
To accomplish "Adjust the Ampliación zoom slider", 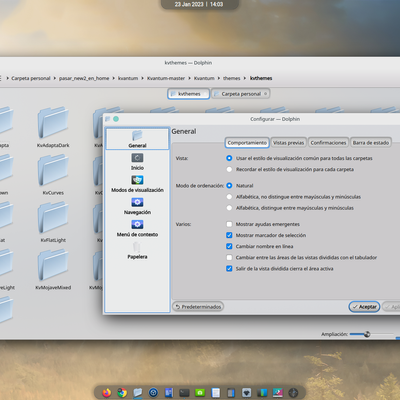I will tap(371, 334).
